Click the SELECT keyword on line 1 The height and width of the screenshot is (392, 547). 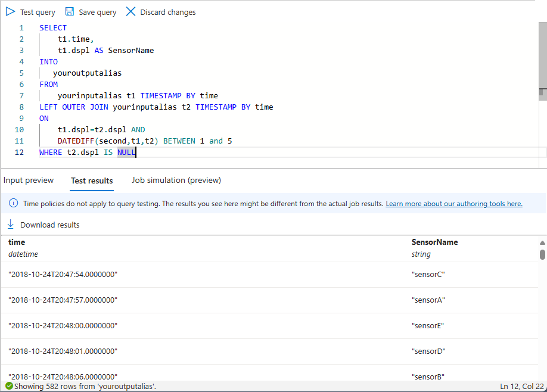pos(53,28)
